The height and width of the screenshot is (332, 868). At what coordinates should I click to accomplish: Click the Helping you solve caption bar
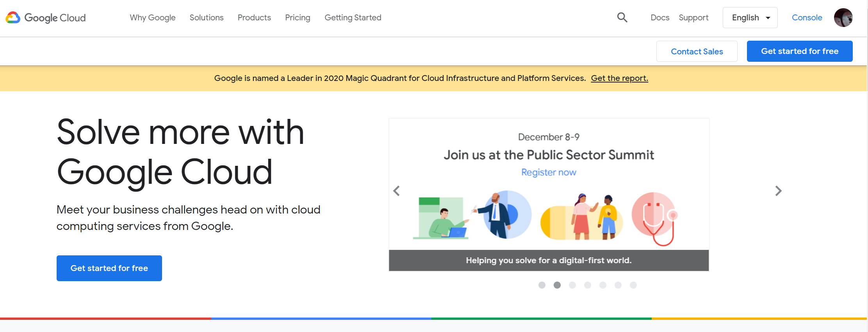(x=549, y=260)
